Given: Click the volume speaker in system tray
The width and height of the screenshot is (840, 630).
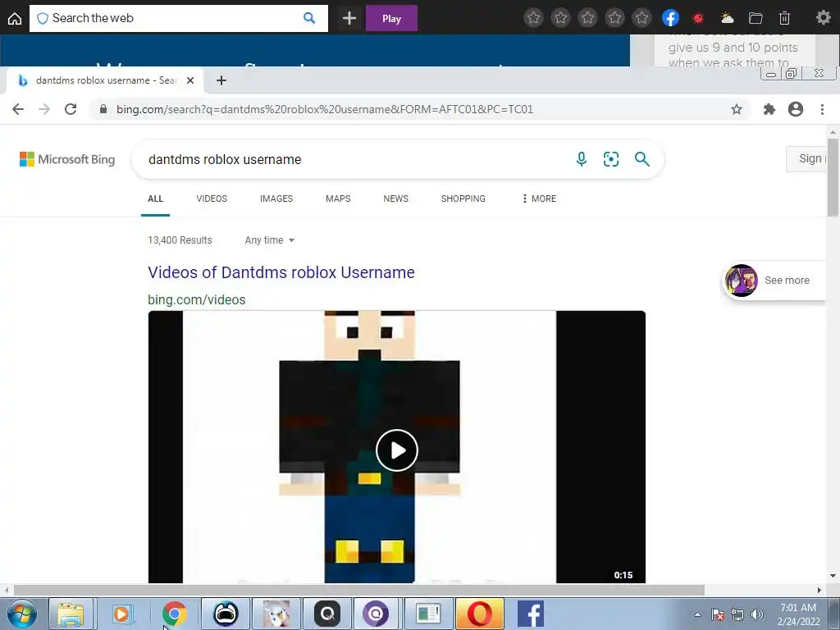Looking at the screenshot, I should [x=757, y=614].
